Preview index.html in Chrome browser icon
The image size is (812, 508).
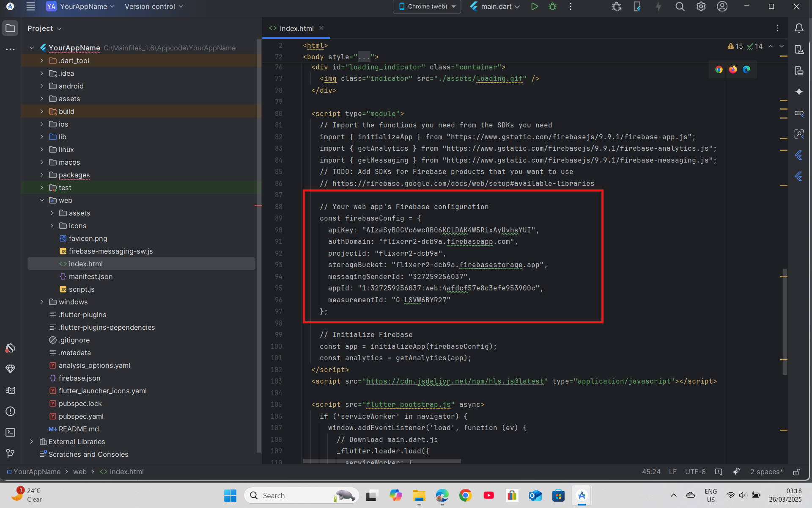click(x=719, y=69)
